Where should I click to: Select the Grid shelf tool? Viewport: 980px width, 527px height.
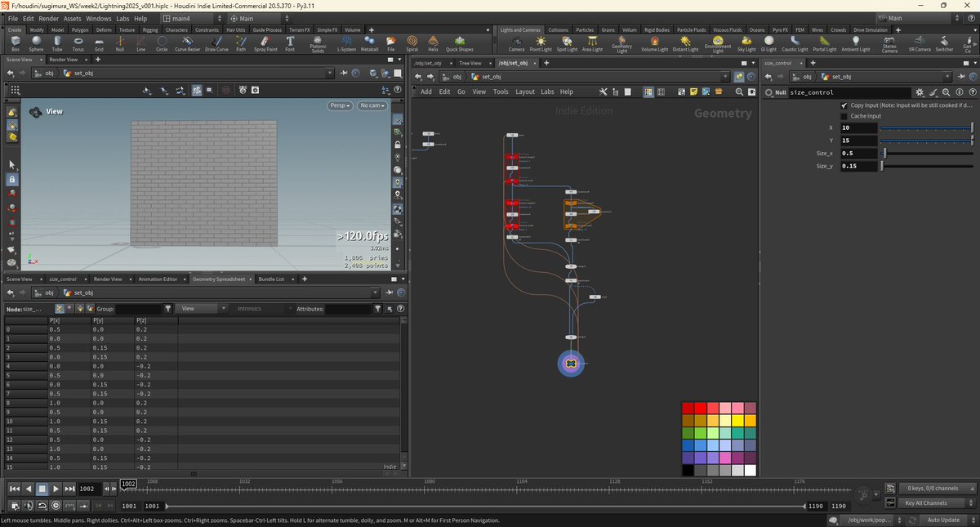(99, 43)
